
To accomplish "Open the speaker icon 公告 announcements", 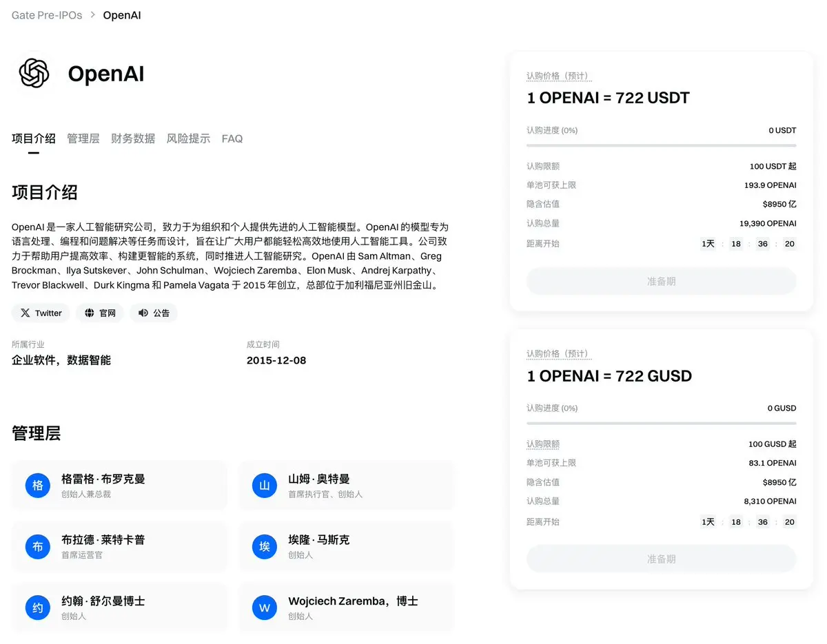I will tap(143, 313).
